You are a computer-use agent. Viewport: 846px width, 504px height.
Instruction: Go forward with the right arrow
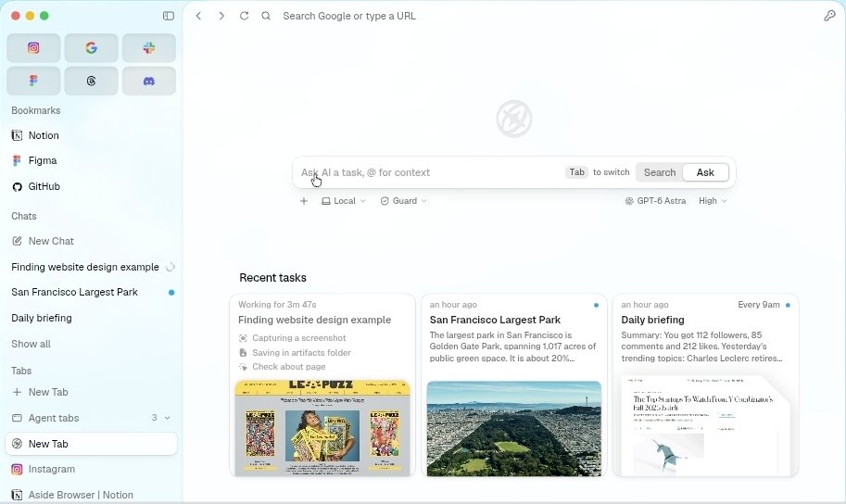(x=221, y=16)
